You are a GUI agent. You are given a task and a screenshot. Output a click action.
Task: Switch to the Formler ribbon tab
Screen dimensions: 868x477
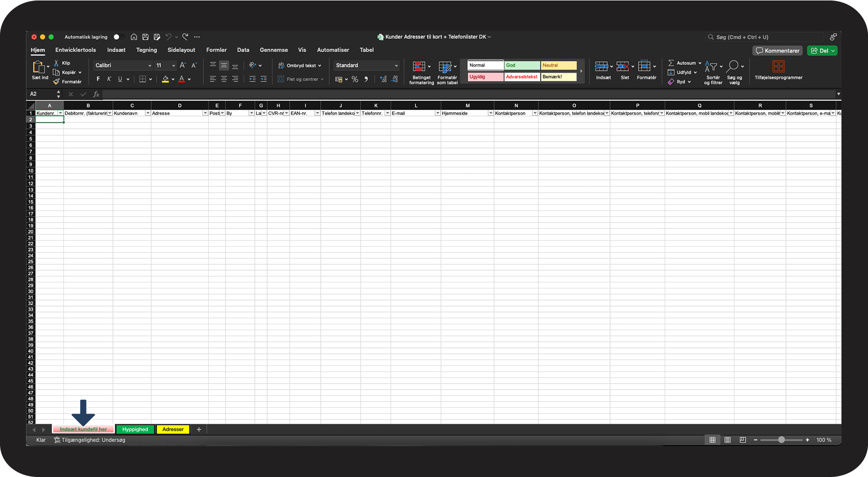click(217, 50)
